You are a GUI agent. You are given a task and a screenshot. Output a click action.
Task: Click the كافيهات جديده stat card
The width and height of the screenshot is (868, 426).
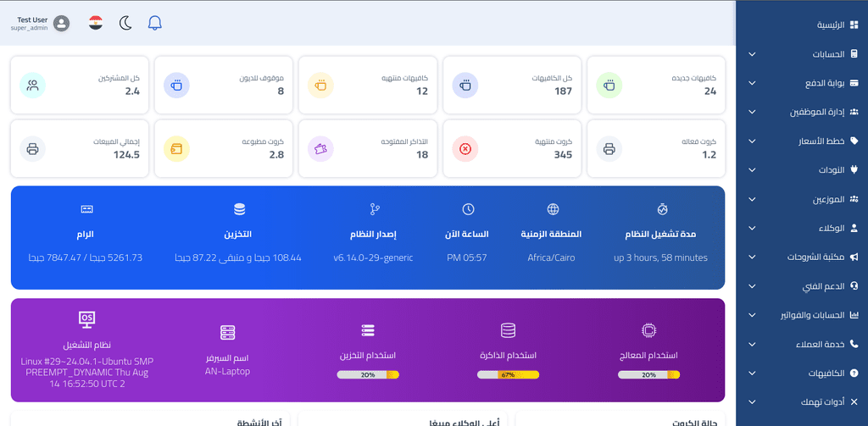(656, 86)
